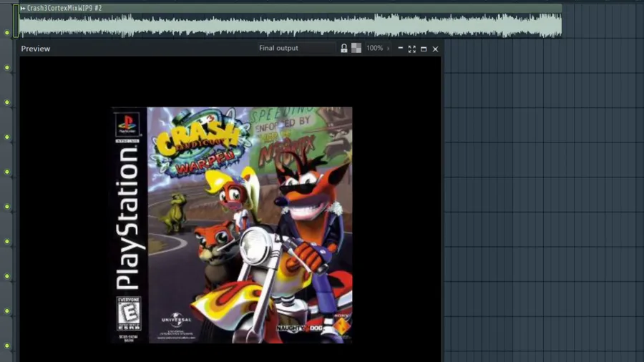Mute the track containing the Crash3CortexMixWIP9 clip
This screenshot has height=362, width=644.
pos(7,32)
